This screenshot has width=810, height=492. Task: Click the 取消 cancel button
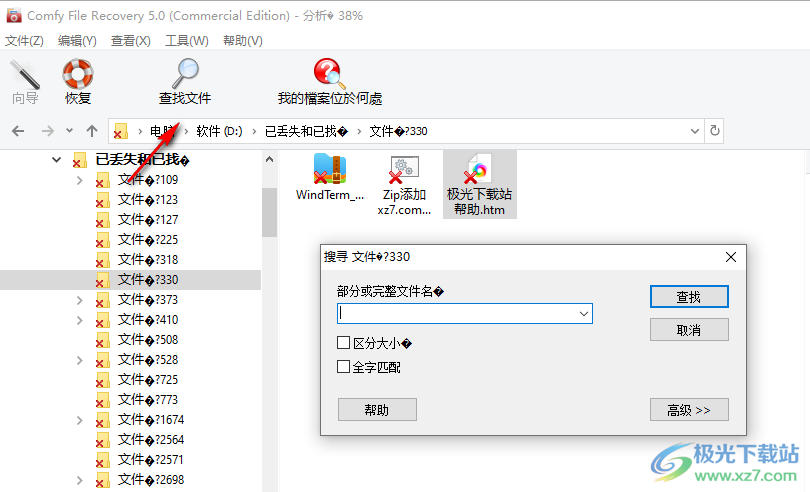click(689, 330)
